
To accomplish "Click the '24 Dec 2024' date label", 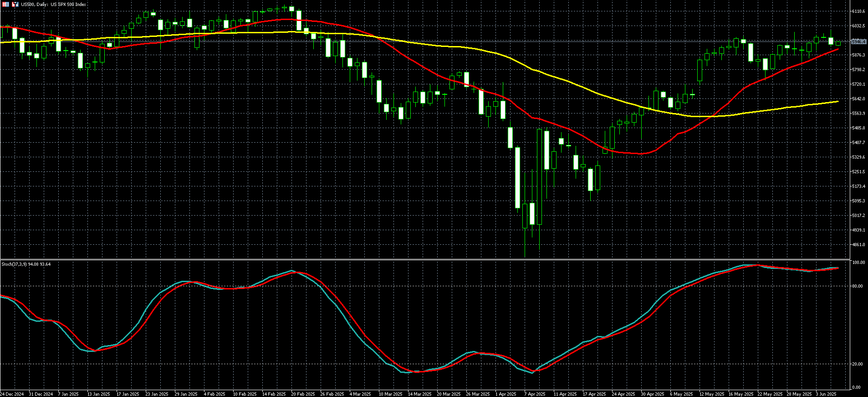I will (12, 394).
